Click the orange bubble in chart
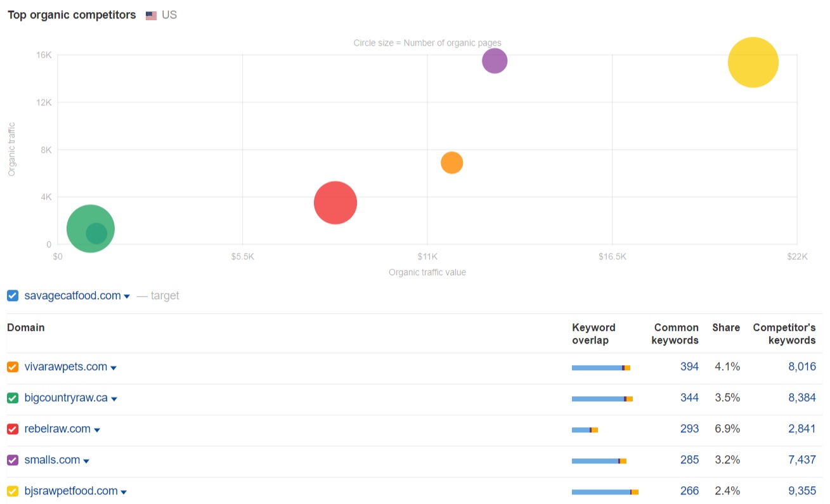830x504 pixels. (451, 163)
